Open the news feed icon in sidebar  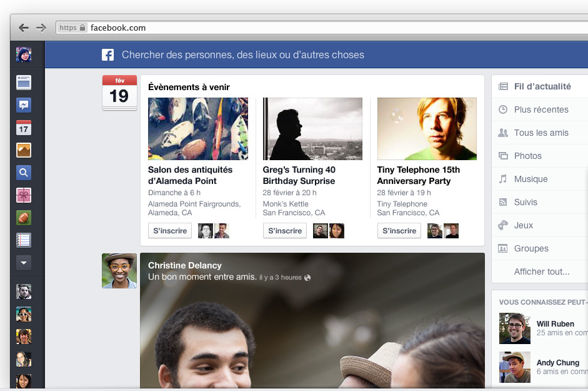24,83
